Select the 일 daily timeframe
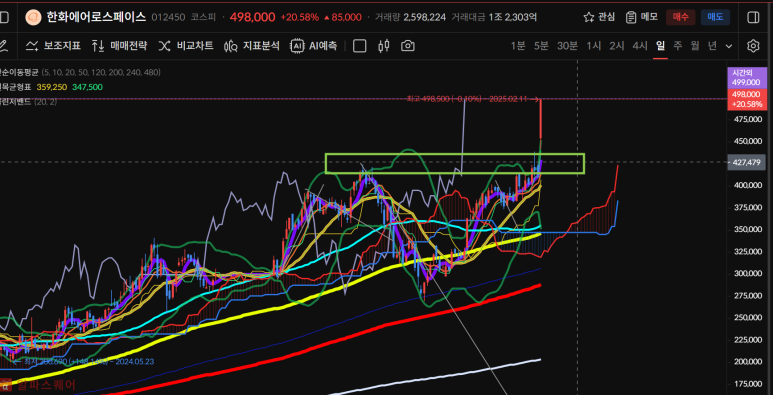The image size is (773, 395). coord(660,46)
